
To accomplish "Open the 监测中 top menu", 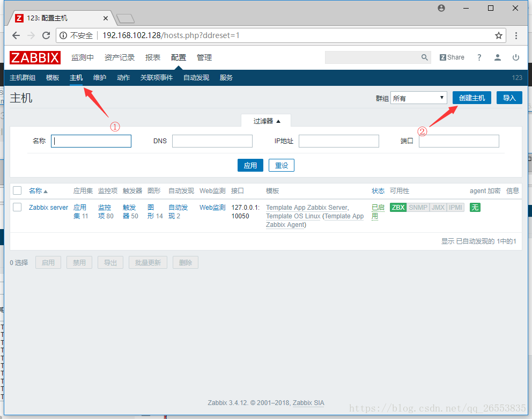I will point(83,57).
